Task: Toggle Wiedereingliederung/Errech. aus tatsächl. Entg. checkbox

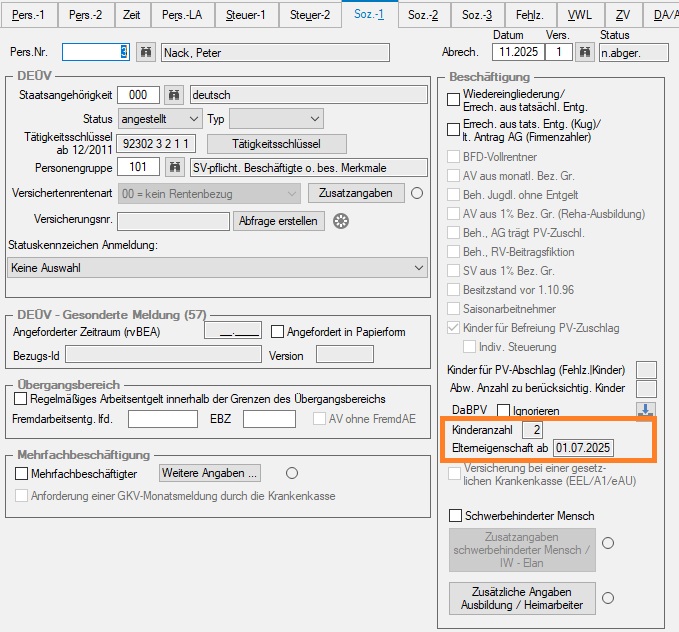Action: point(453,100)
